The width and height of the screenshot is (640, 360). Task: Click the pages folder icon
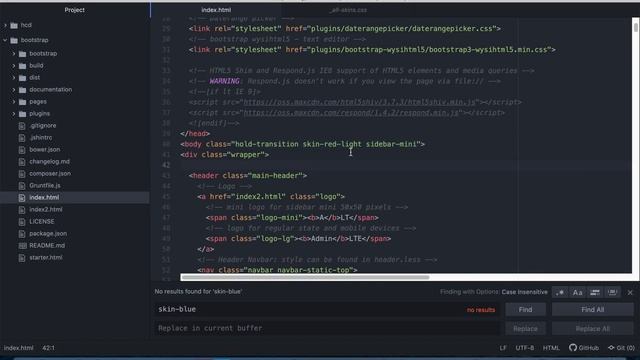tap(22, 102)
